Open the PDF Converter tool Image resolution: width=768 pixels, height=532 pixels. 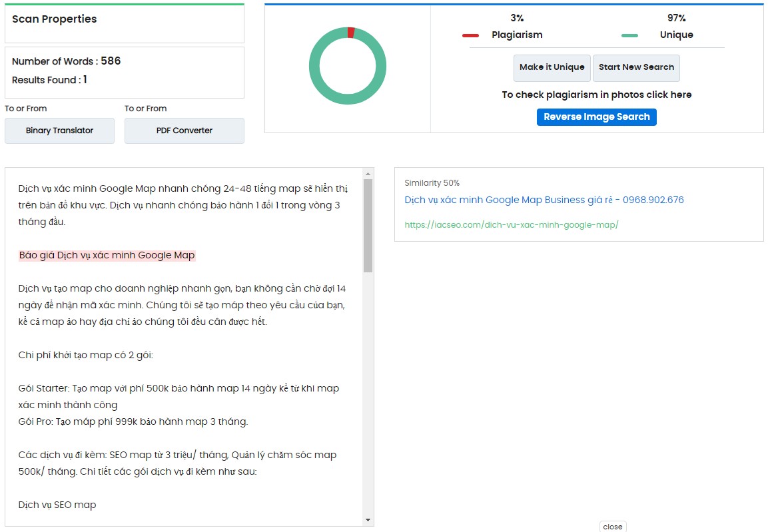pyautogui.click(x=184, y=131)
